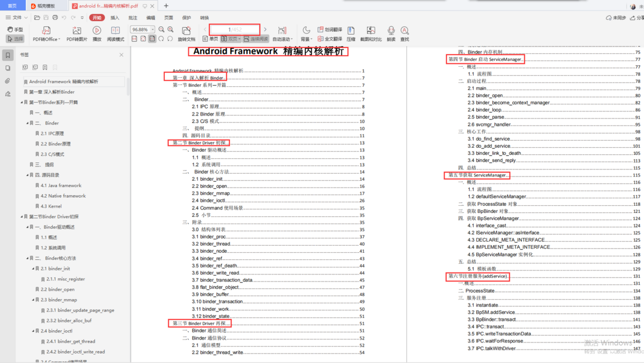Jump to bookmark 2.1 IPC原理
644x363 pixels.
[x=52, y=134]
